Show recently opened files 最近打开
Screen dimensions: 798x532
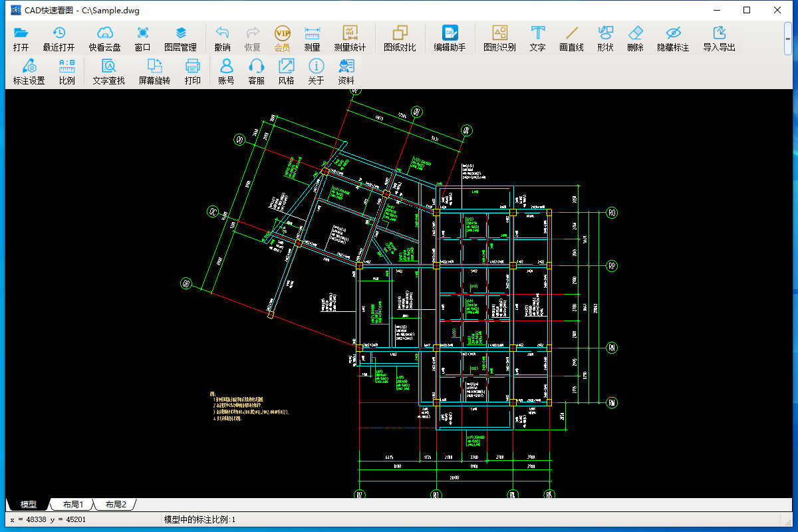[59, 39]
